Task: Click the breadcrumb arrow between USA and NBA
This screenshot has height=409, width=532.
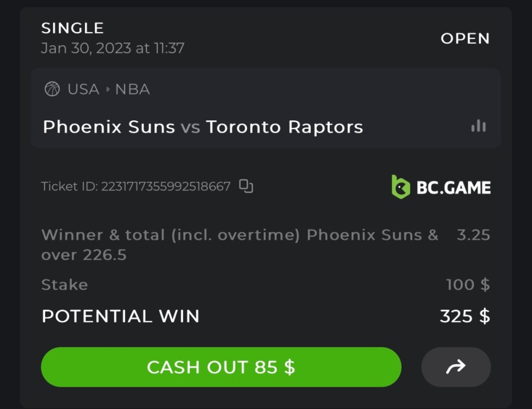Action: (x=108, y=89)
